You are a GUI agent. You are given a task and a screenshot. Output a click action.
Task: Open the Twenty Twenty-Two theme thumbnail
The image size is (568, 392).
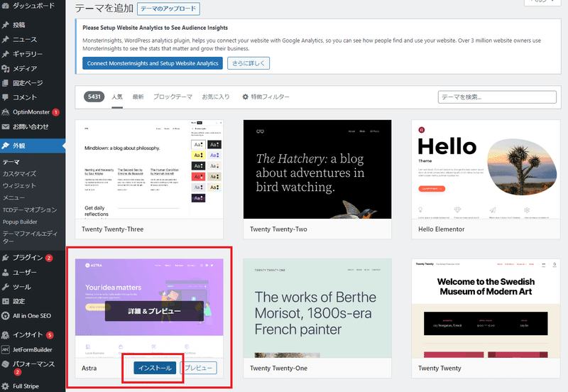(x=317, y=169)
